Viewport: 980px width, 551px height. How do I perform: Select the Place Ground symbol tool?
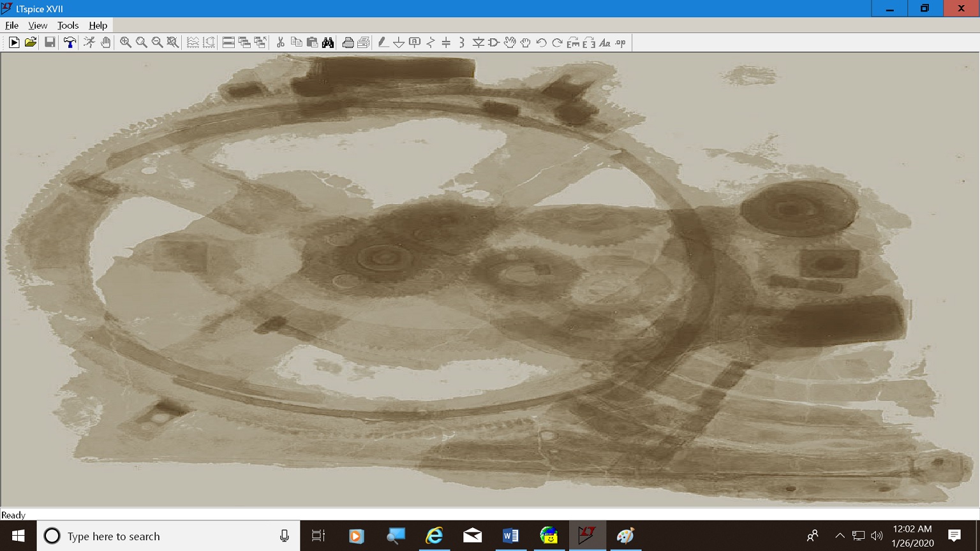click(399, 43)
